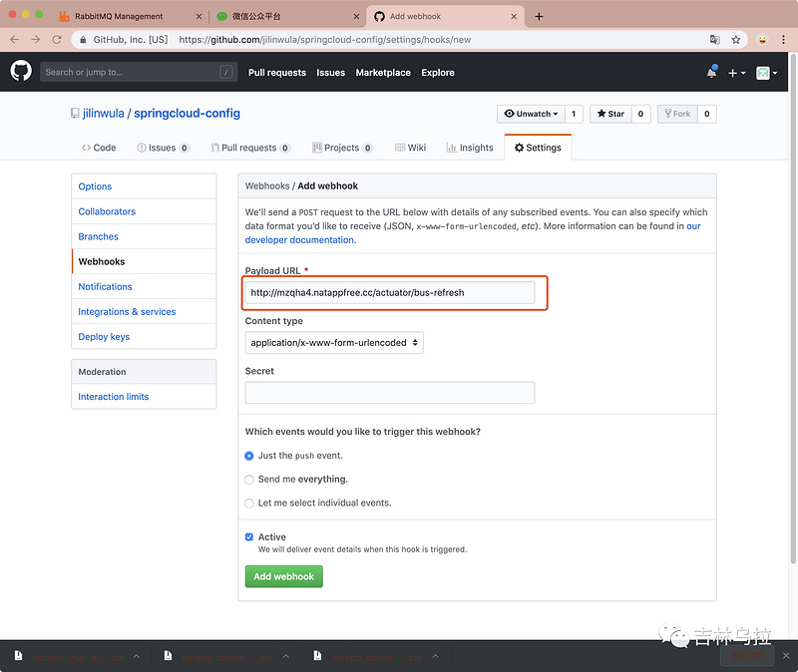Toggle the Active checkbox
This screenshot has width=798, height=672.
248,537
